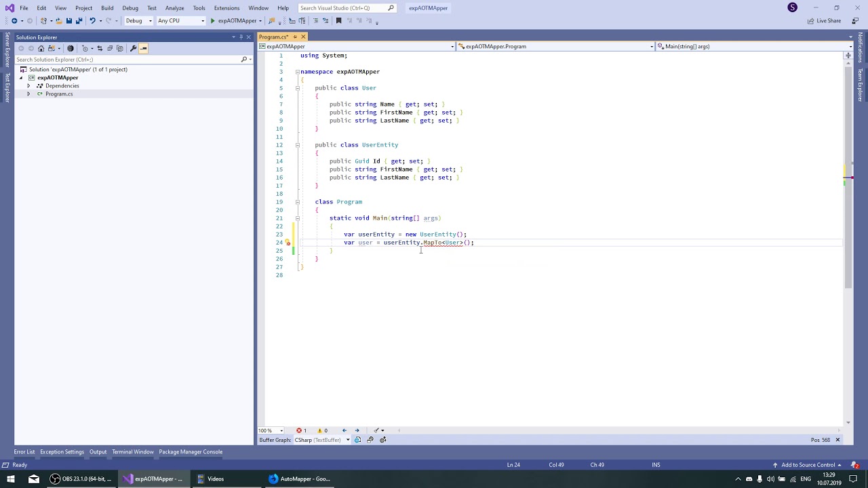868x488 pixels.
Task: Collapse all nodes in Solution Explorer toolbar
Action: (x=110, y=48)
